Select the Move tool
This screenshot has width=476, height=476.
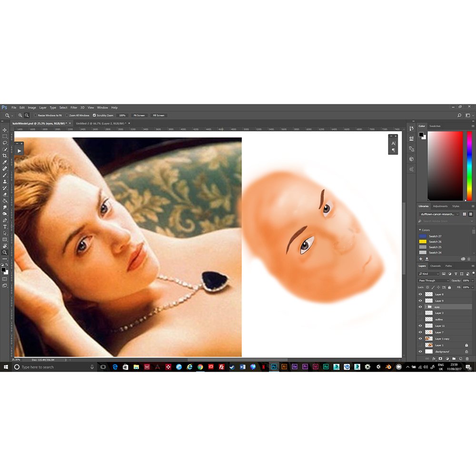[5, 130]
